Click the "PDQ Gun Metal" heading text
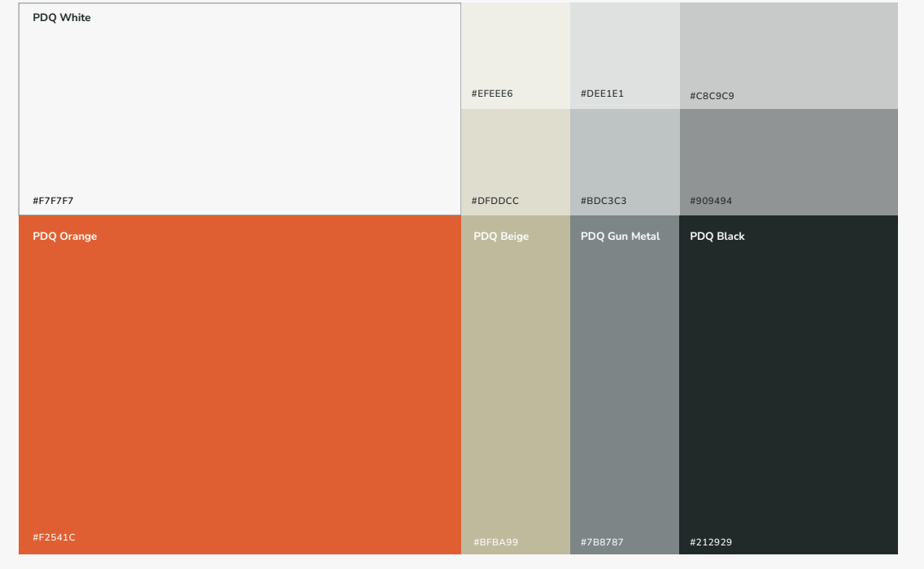This screenshot has height=569, width=924. 620,237
